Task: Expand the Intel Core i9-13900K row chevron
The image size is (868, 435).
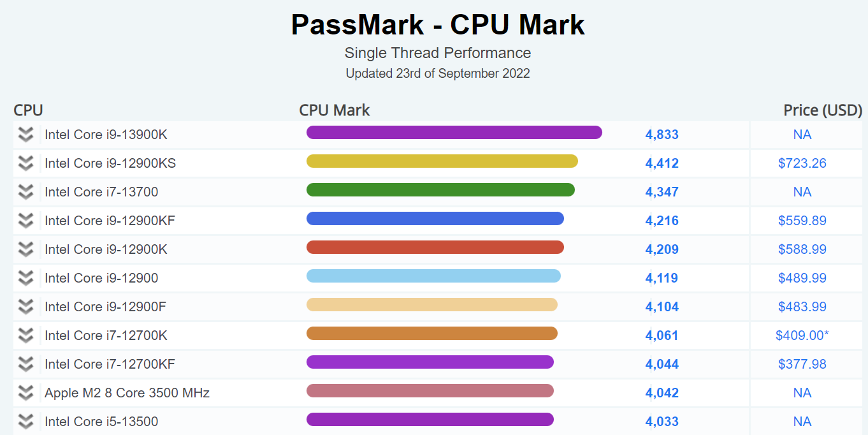Action: 25,135
